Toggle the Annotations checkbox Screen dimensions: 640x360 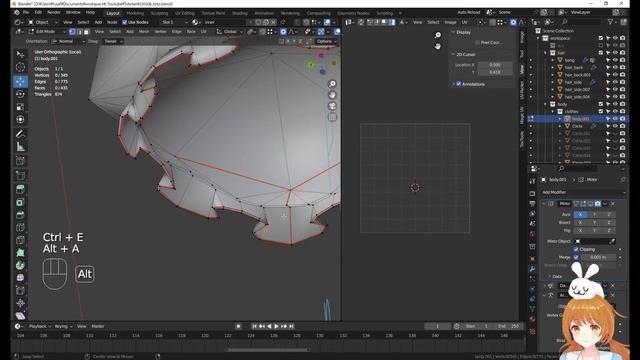(x=458, y=84)
